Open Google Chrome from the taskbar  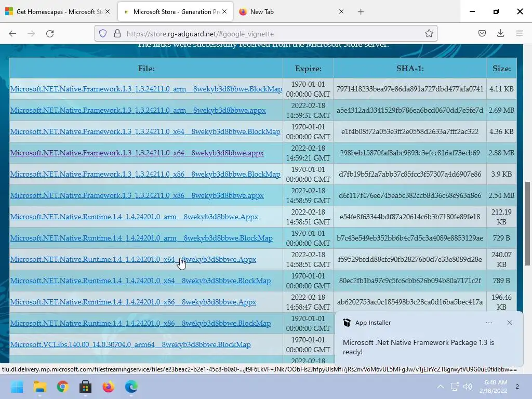(62, 387)
